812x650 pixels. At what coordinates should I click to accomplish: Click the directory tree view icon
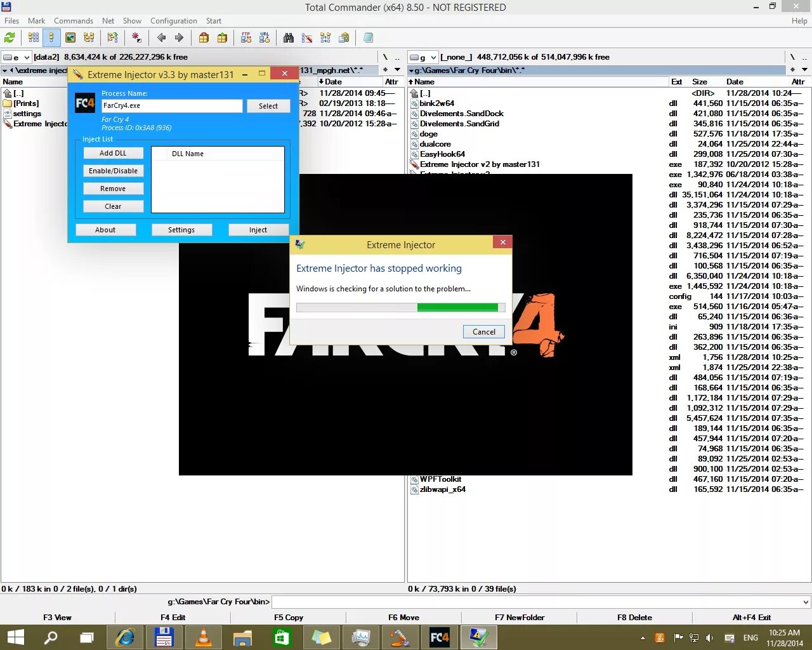pos(89,38)
